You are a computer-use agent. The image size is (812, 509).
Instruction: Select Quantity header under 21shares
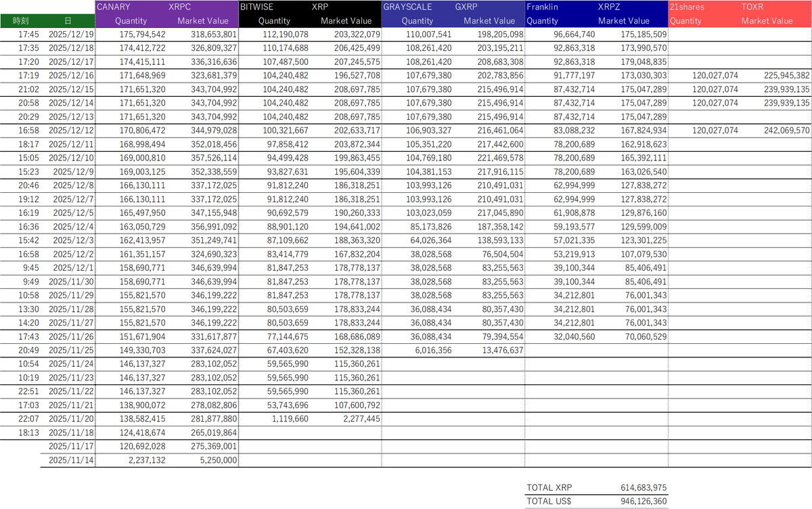click(x=685, y=21)
